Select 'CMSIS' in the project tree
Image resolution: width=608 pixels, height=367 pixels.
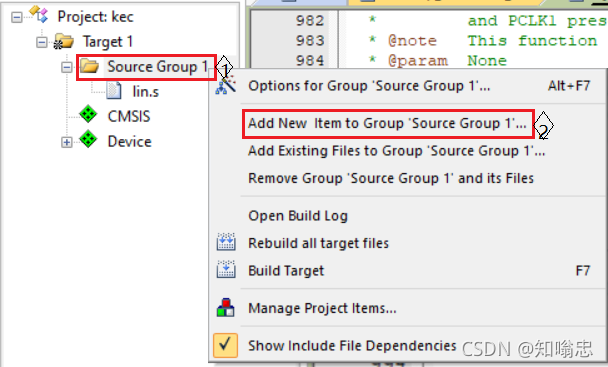coord(129,116)
